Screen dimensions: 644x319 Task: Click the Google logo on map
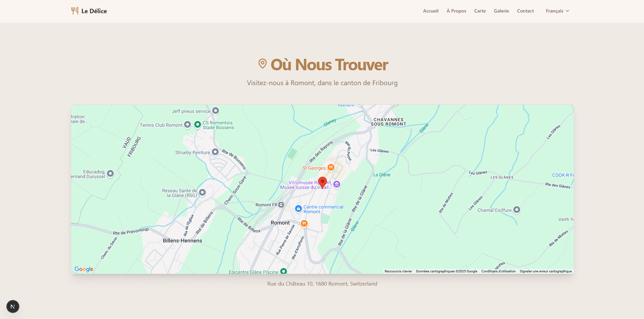84,269
